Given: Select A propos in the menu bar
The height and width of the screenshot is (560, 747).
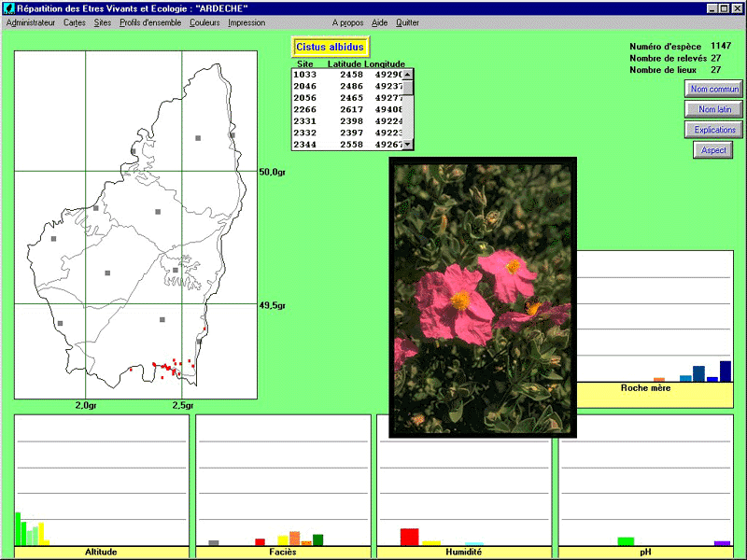Looking at the screenshot, I should pos(347,22).
